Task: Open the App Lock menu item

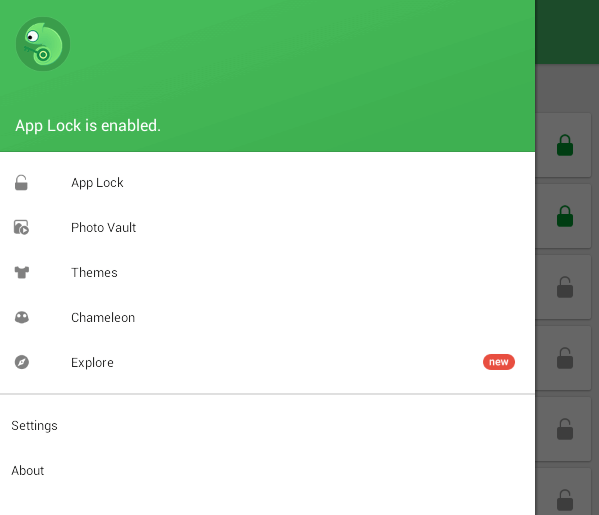Action: [267, 183]
